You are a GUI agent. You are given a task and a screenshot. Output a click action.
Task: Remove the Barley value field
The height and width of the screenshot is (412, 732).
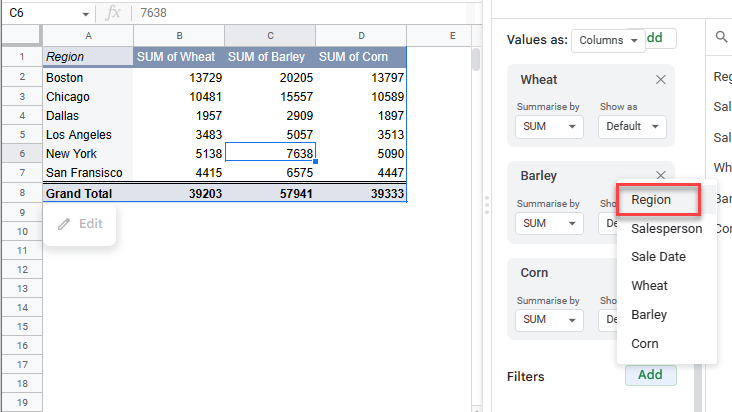[660, 175]
